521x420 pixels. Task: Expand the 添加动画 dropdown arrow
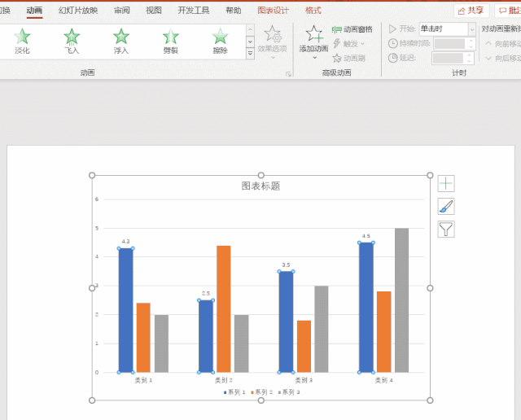(314, 58)
